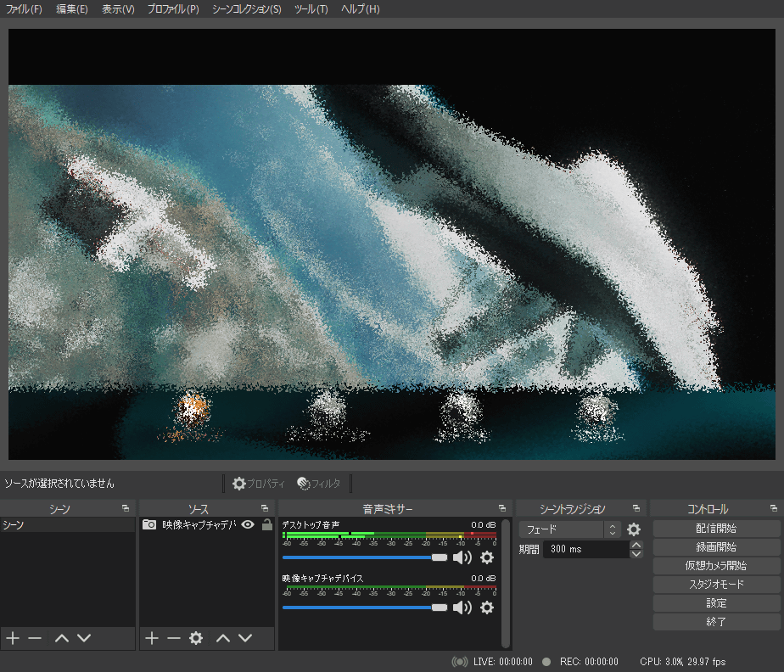Viewport: 784px width, 672px height.
Task: Open the プロファイル(P) menu
Action: click(173, 9)
